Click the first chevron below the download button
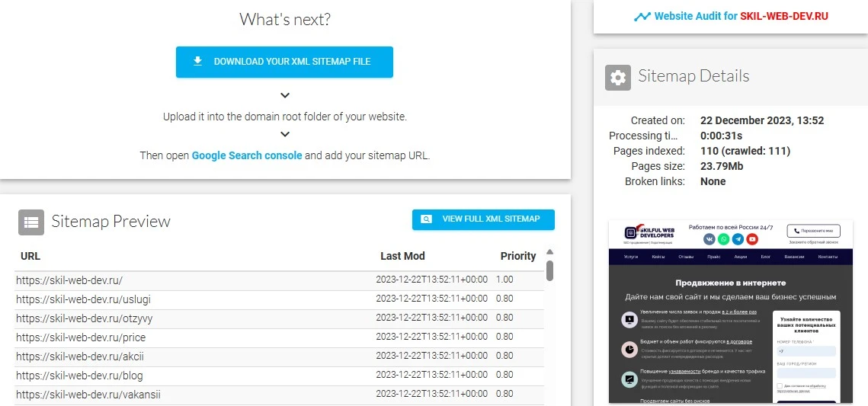Screen dimensions: 868x406 285,96
